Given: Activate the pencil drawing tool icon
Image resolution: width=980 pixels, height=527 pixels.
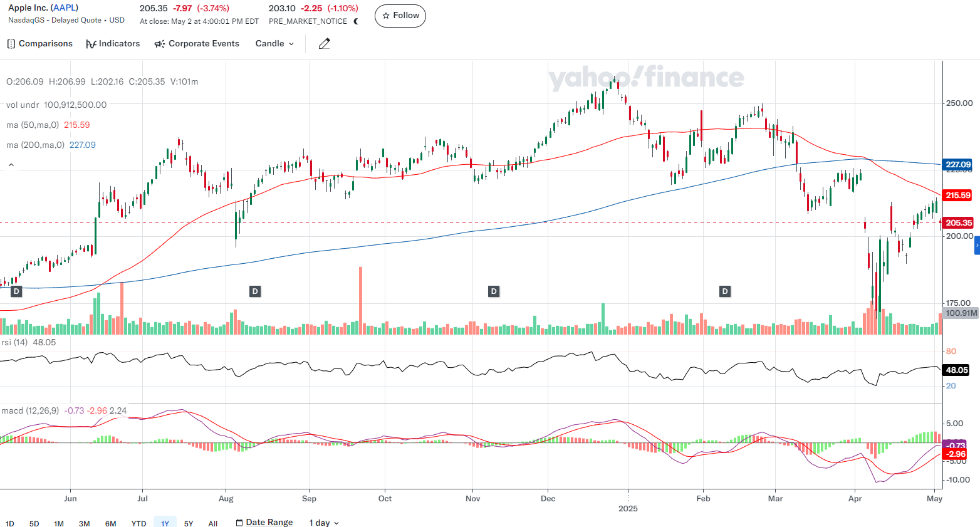Looking at the screenshot, I should (x=324, y=44).
